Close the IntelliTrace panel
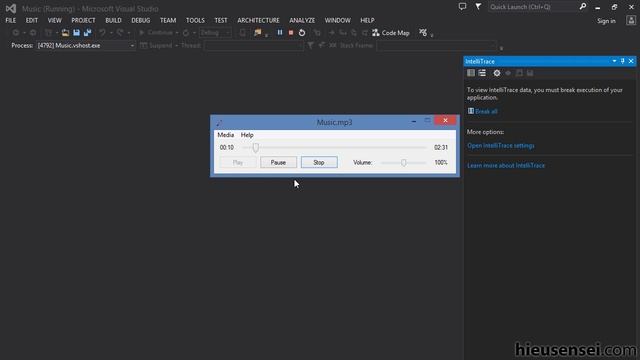Viewport: 640px width, 360px height. (631, 61)
